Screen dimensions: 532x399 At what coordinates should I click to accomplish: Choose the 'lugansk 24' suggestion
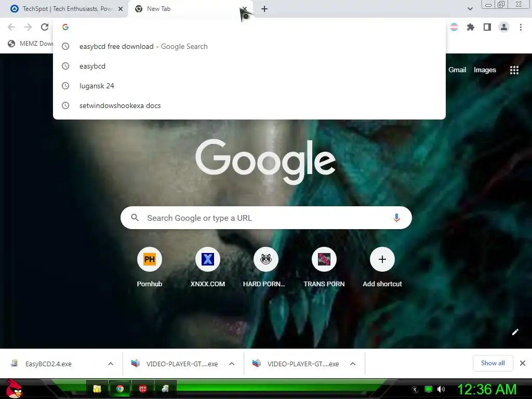pyautogui.click(x=249, y=86)
